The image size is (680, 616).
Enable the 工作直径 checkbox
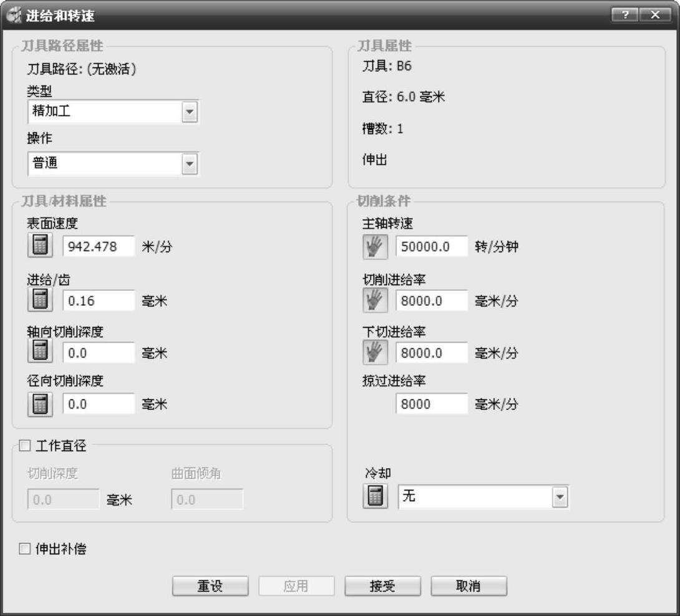click(x=25, y=446)
